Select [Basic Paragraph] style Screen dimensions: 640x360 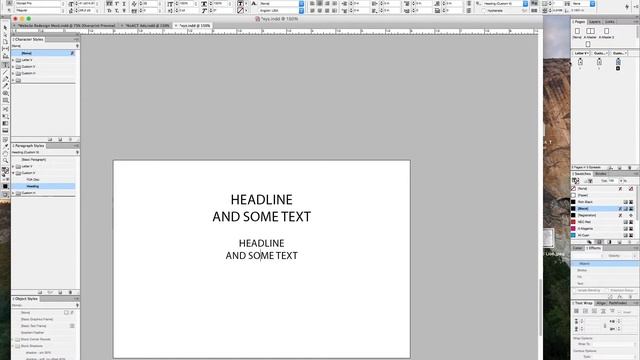(44, 160)
